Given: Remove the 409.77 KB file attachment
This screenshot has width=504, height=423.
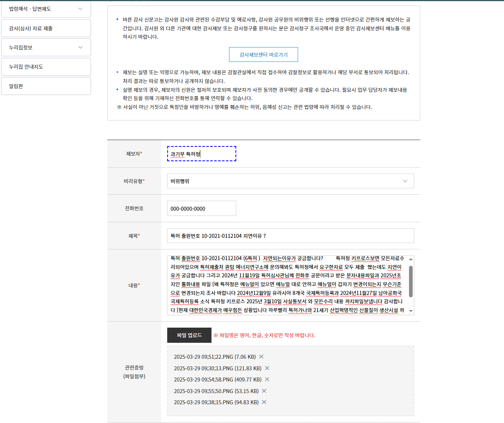Looking at the screenshot, I should 267,380.
